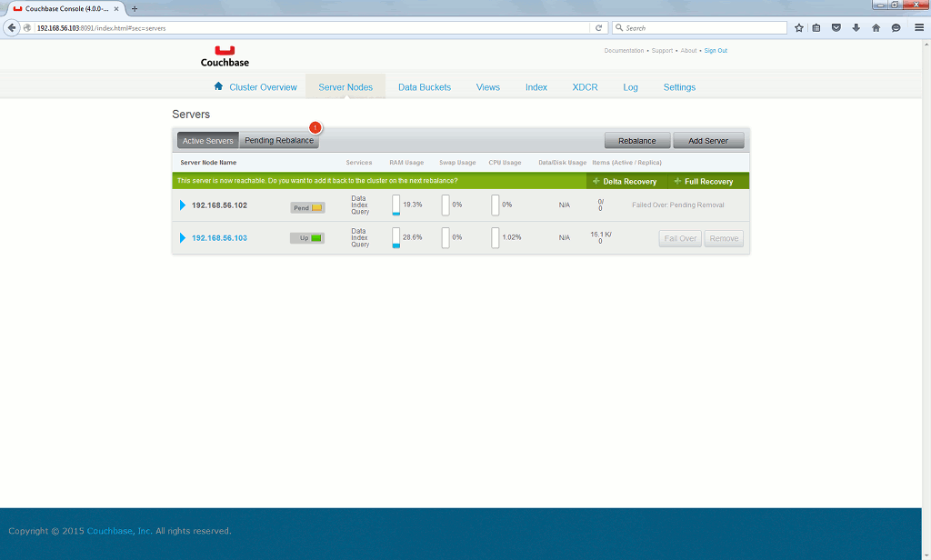Click the swap usage bar for 192.168.56.103
Image resolution: width=931 pixels, height=560 pixels.
(x=445, y=237)
